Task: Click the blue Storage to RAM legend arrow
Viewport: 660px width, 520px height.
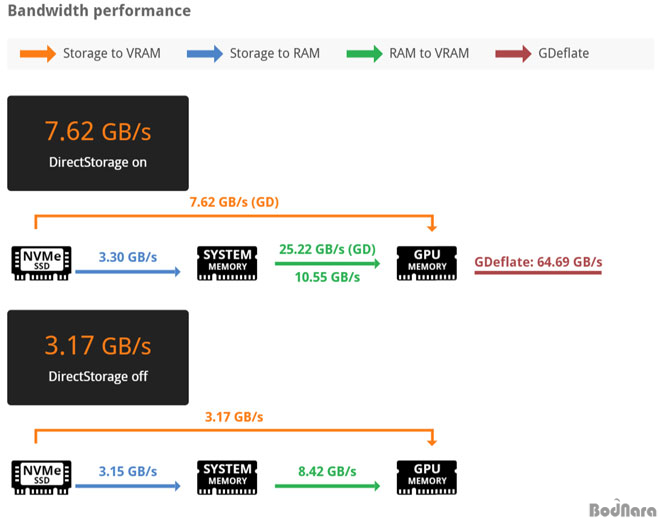Action: click(205, 53)
